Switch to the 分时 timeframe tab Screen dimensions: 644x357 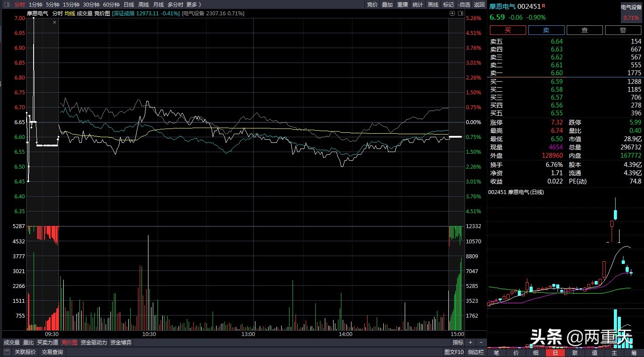coord(20,4)
